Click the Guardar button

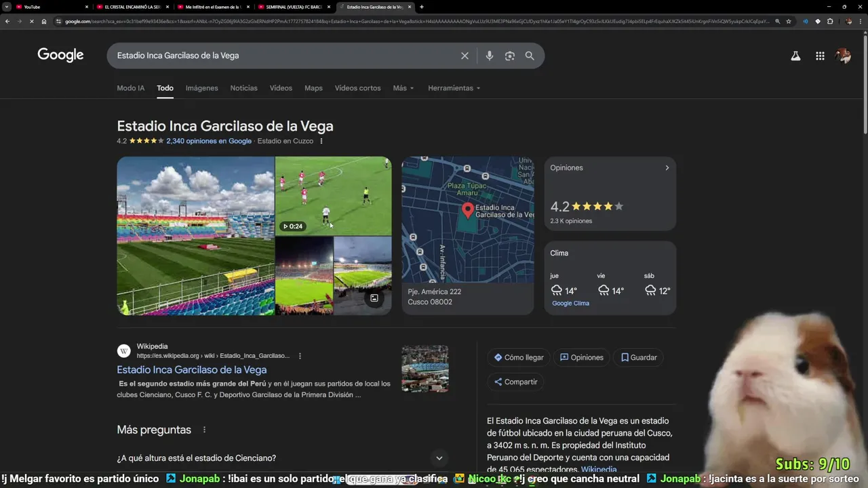pyautogui.click(x=639, y=357)
